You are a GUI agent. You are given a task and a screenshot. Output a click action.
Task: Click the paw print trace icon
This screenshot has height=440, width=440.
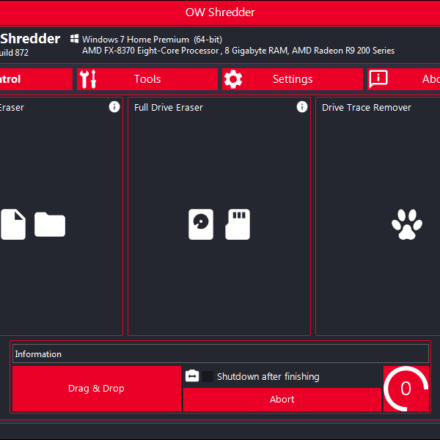(x=407, y=224)
